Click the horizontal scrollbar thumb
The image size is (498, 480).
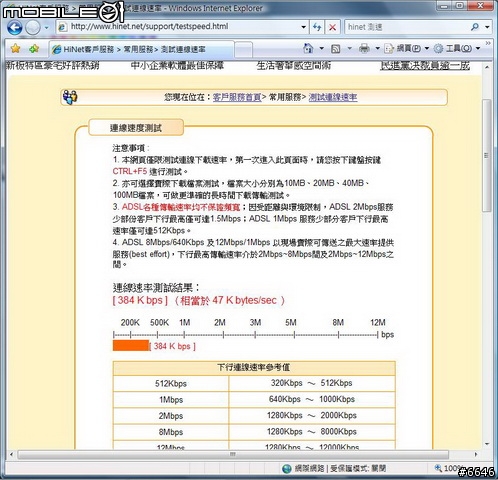(233, 454)
